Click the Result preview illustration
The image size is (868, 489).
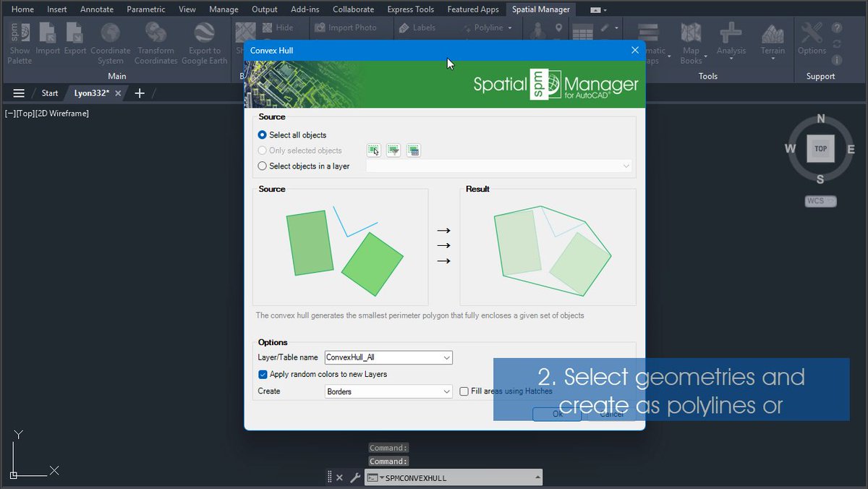(548, 247)
